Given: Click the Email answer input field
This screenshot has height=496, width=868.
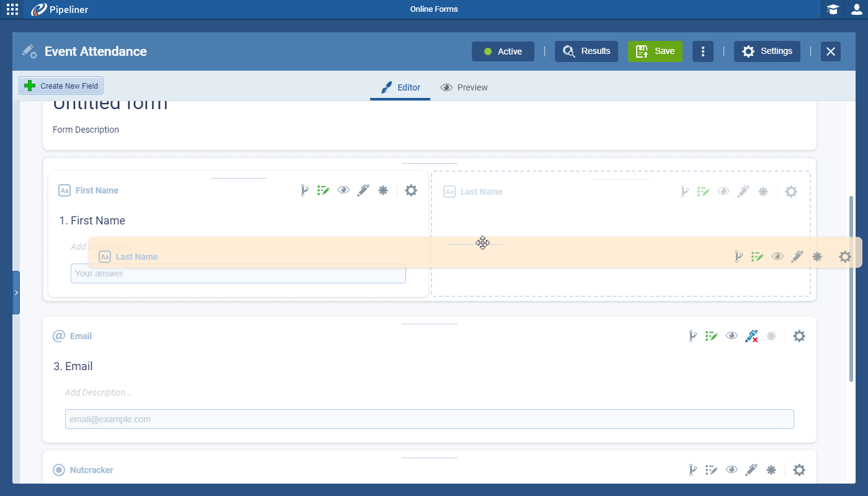Looking at the screenshot, I should tap(429, 419).
